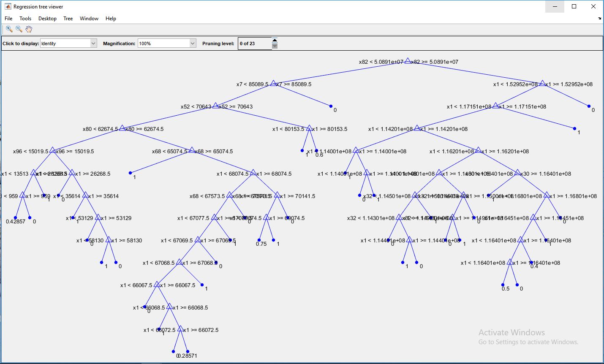Click the leaf node valued 0.75

click(x=259, y=240)
